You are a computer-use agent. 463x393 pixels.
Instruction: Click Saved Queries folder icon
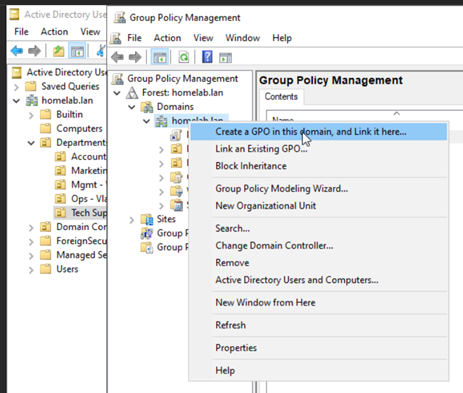[x=31, y=86]
